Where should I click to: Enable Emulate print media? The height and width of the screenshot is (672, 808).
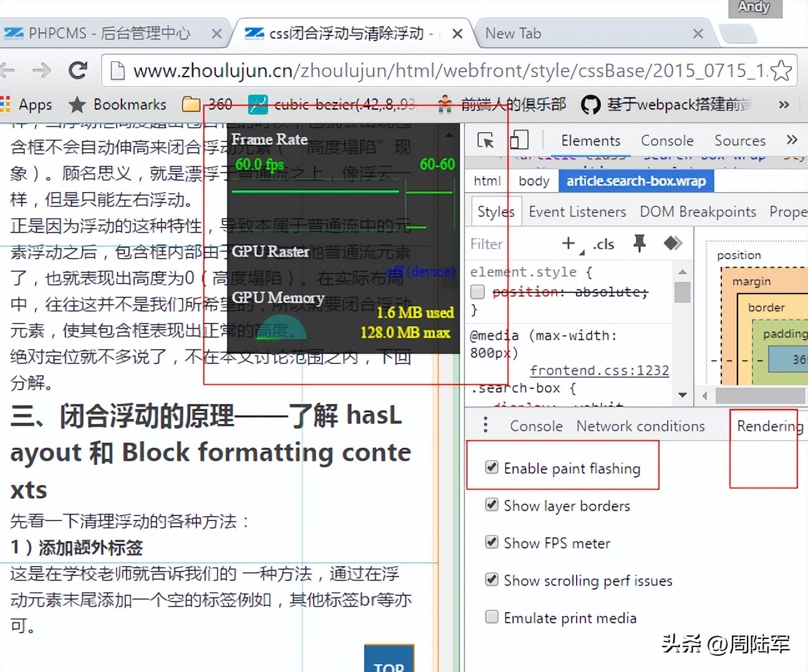[492, 617]
